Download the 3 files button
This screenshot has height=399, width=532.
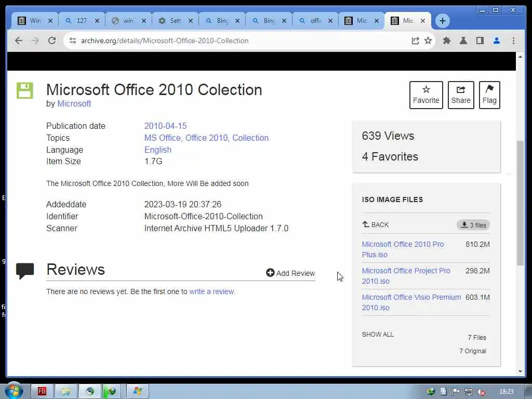(473, 225)
